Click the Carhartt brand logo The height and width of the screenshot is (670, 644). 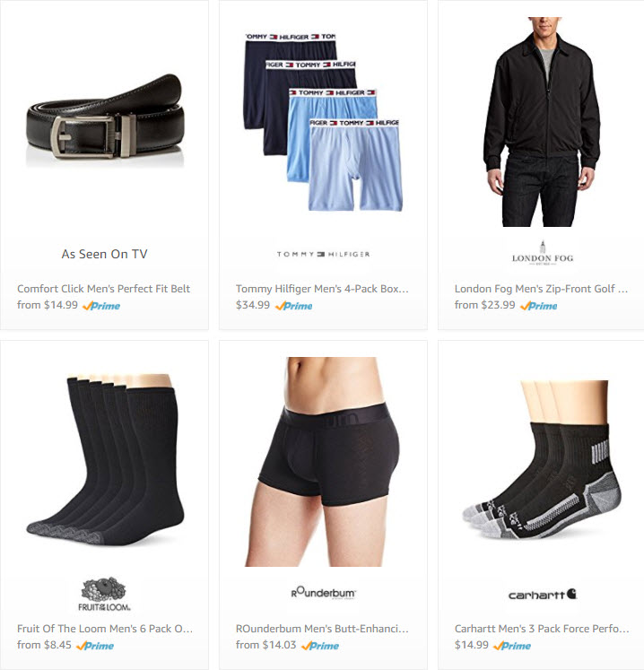click(543, 595)
